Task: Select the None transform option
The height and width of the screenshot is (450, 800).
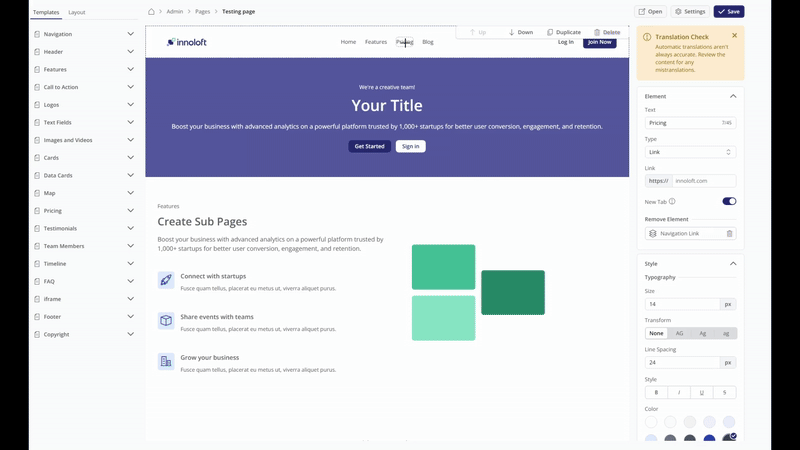Action: click(656, 333)
